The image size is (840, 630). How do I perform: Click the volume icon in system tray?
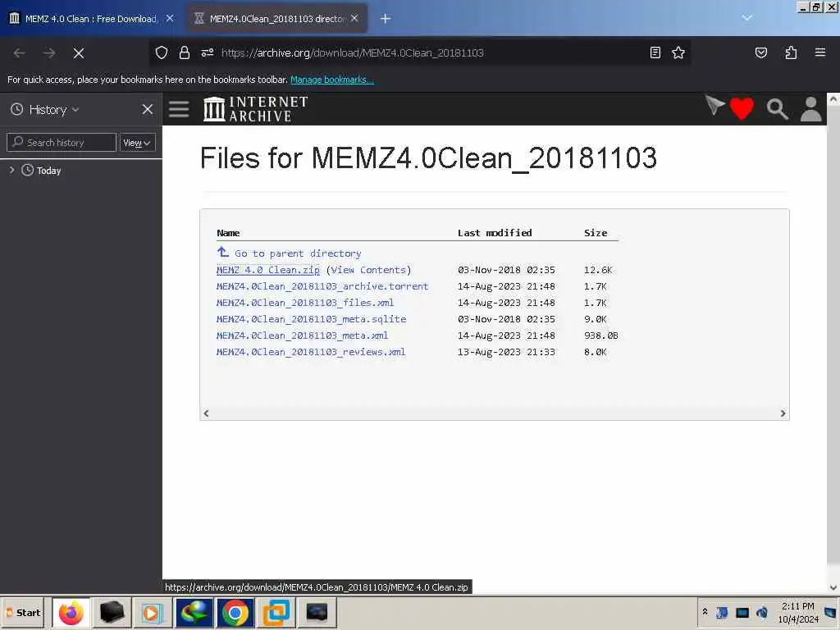(762, 612)
